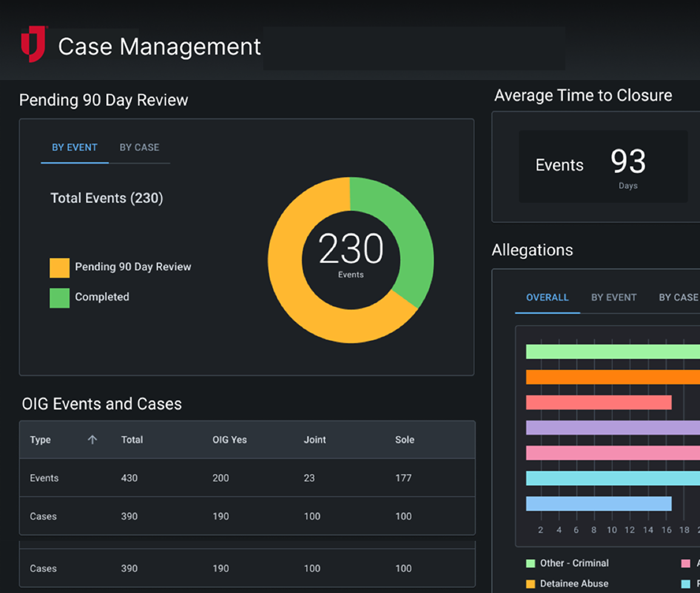700x593 pixels.
Task: Click the orange bar in Allegations chart
Action: click(613, 377)
